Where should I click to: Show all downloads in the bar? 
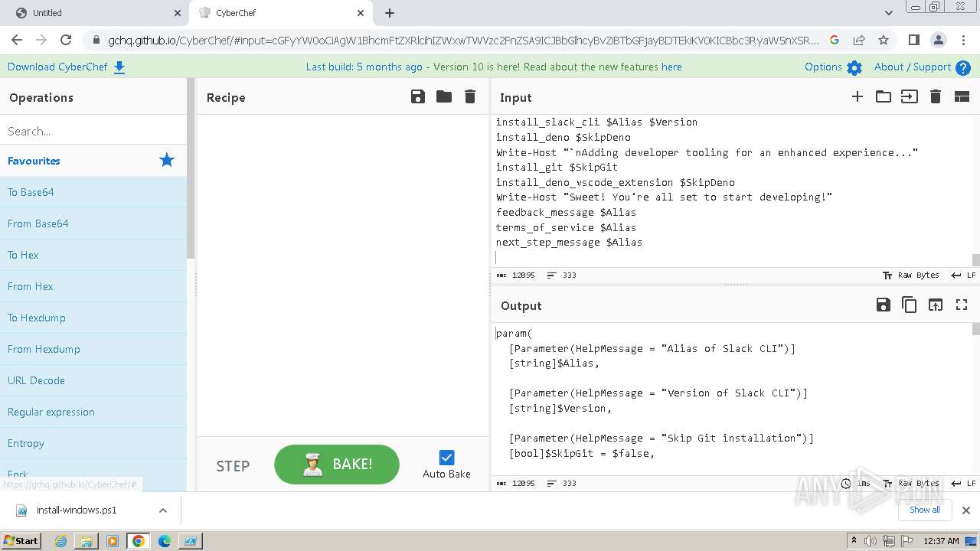tap(925, 510)
